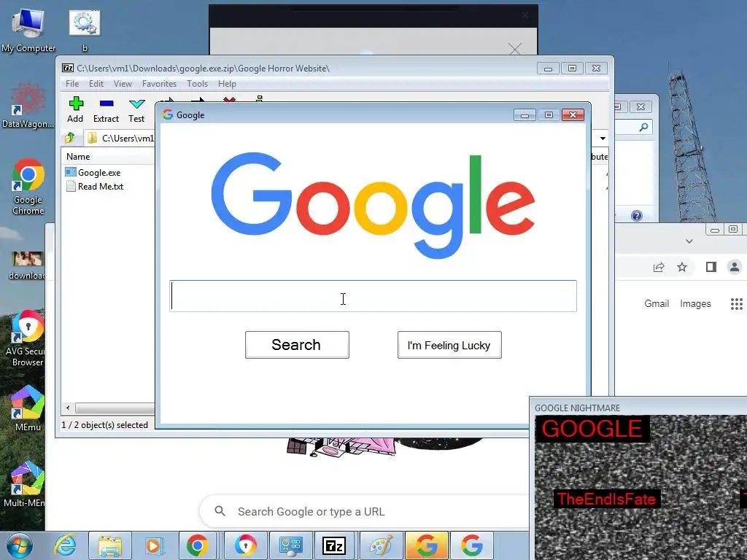Click the Search button in the Google window

297,345
